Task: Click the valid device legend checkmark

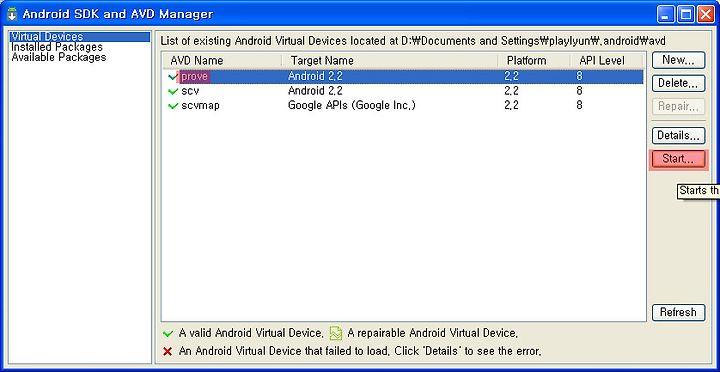Action: pyautogui.click(x=168, y=333)
